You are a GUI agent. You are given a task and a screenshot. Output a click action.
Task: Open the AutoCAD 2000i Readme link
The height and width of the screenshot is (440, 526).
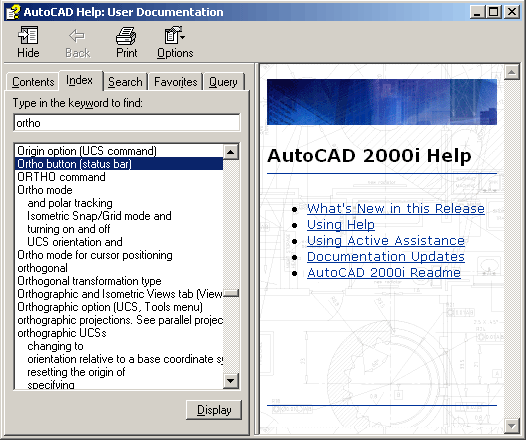tap(384, 272)
